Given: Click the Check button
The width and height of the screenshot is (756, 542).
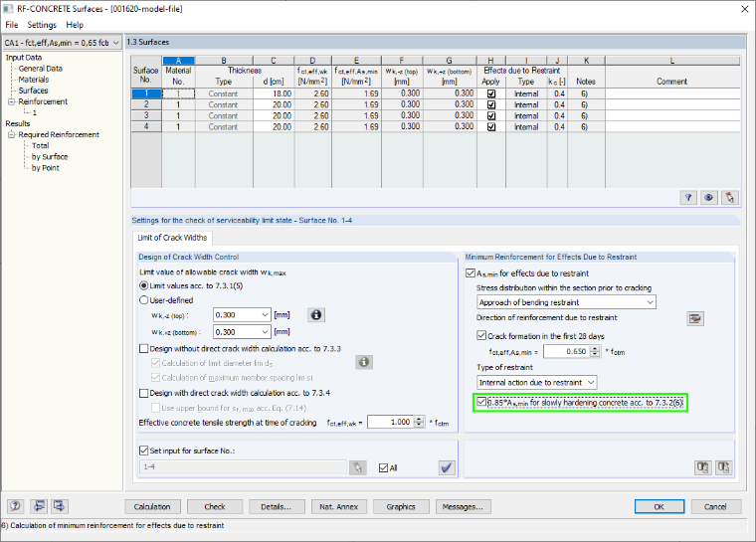Looking at the screenshot, I should pyautogui.click(x=215, y=507).
